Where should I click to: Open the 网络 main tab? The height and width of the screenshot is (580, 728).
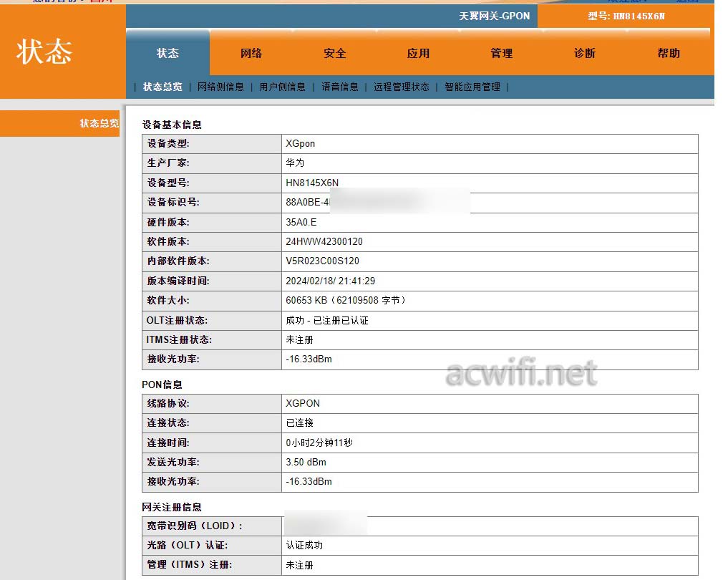point(251,53)
